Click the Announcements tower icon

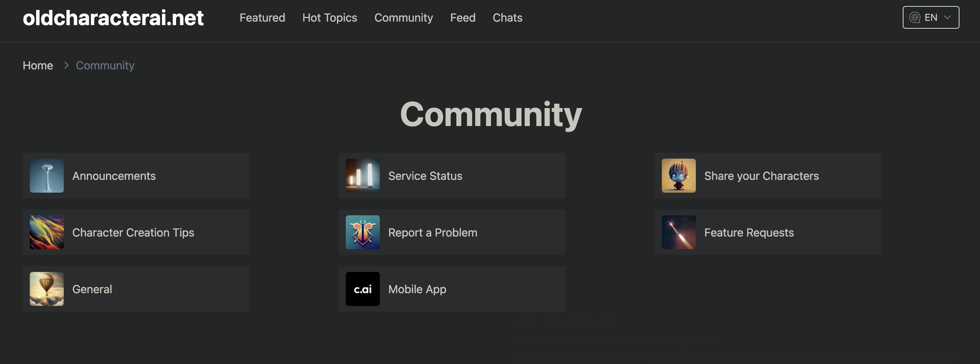pos(47,176)
